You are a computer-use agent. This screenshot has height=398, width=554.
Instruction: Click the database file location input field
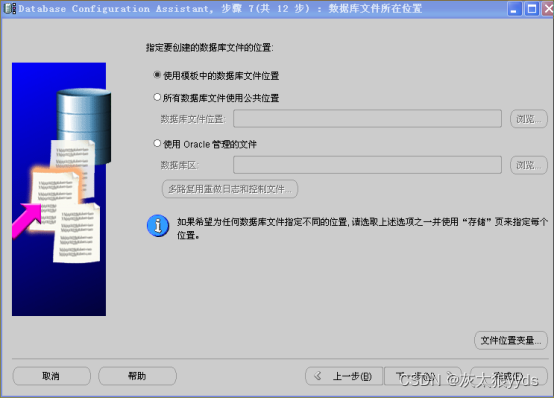[x=367, y=118]
